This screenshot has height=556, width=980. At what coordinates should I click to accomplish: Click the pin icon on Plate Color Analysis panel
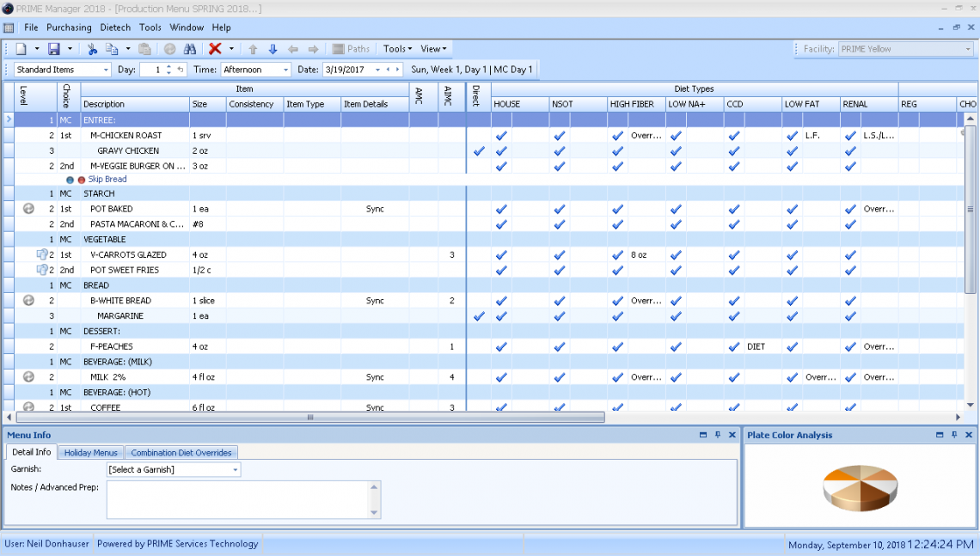[954, 435]
